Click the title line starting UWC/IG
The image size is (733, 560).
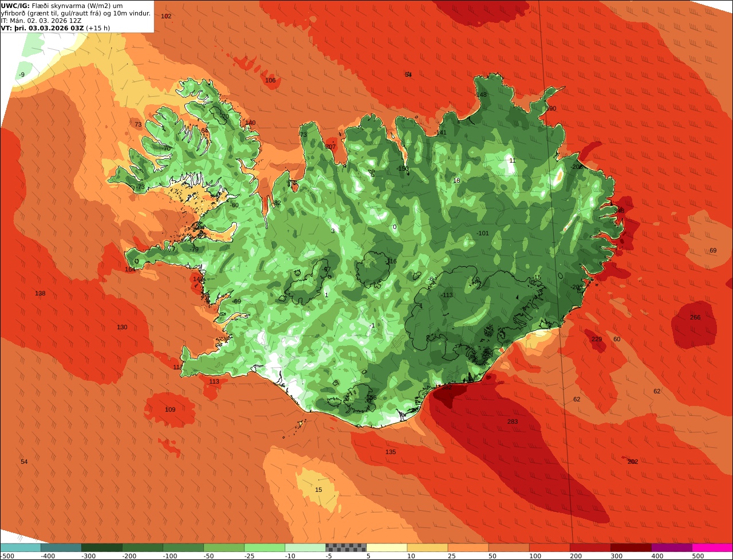point(62,5)
